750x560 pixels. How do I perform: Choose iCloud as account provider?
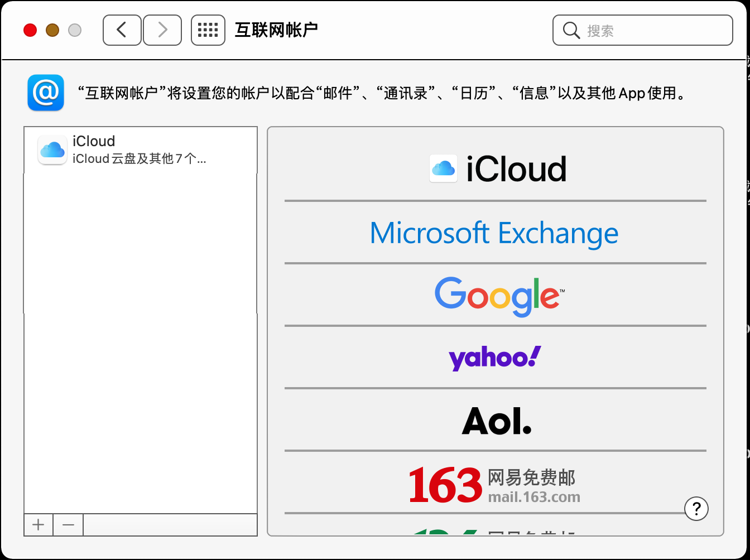coord(496,169)
